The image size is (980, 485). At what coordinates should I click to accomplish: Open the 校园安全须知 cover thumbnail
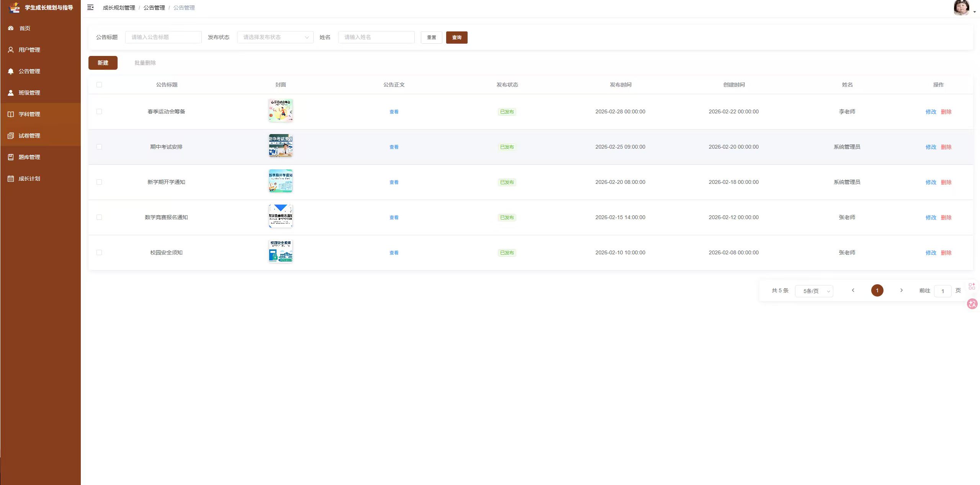(281, 251)
